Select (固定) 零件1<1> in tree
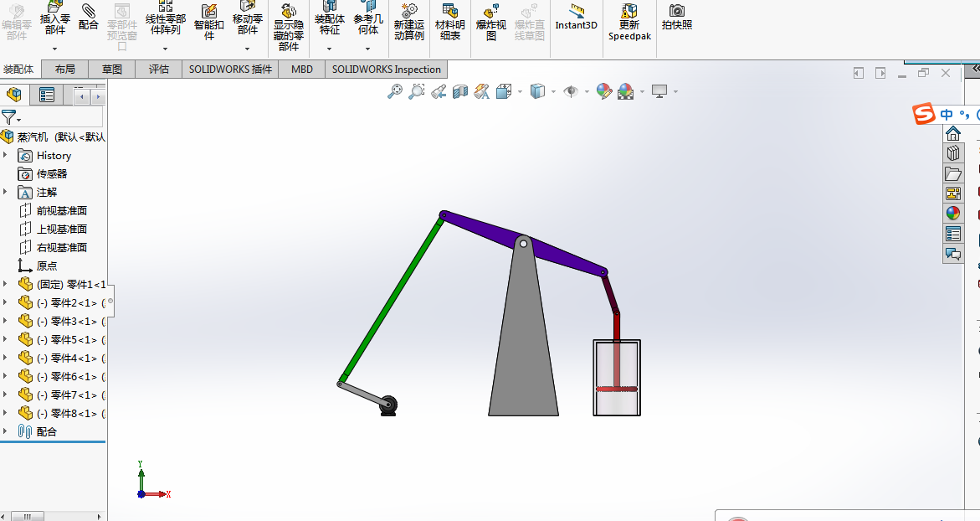This screenshot has width=980, height=521. pos(62,285)
